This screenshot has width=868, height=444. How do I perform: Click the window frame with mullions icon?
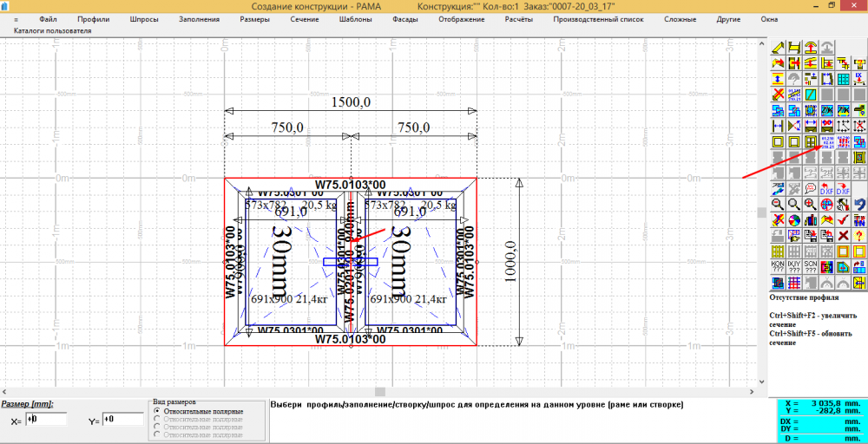pos(811,141)
